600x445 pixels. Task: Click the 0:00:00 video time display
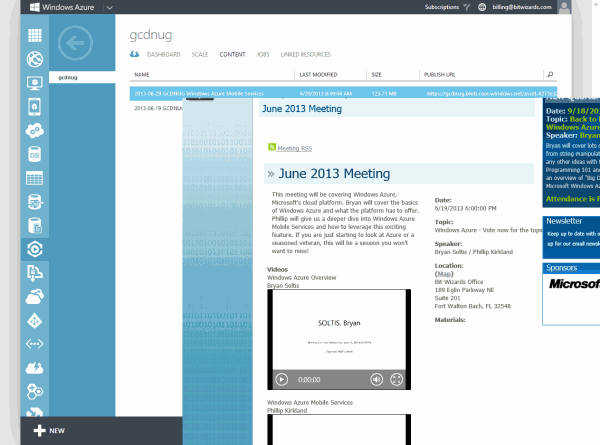coord(309,380)
